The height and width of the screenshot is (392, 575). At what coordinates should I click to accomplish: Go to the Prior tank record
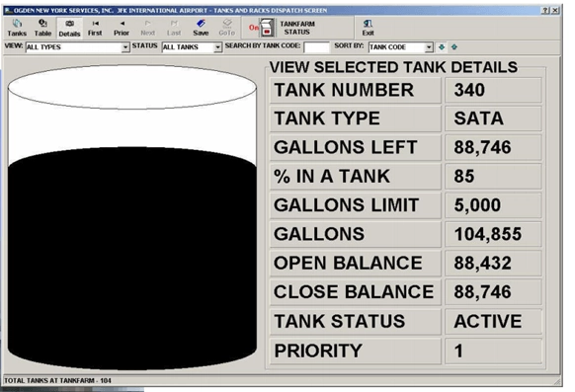coord(122,29)
